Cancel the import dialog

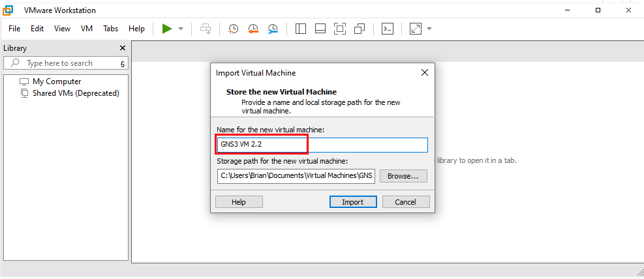coord(406,202)
